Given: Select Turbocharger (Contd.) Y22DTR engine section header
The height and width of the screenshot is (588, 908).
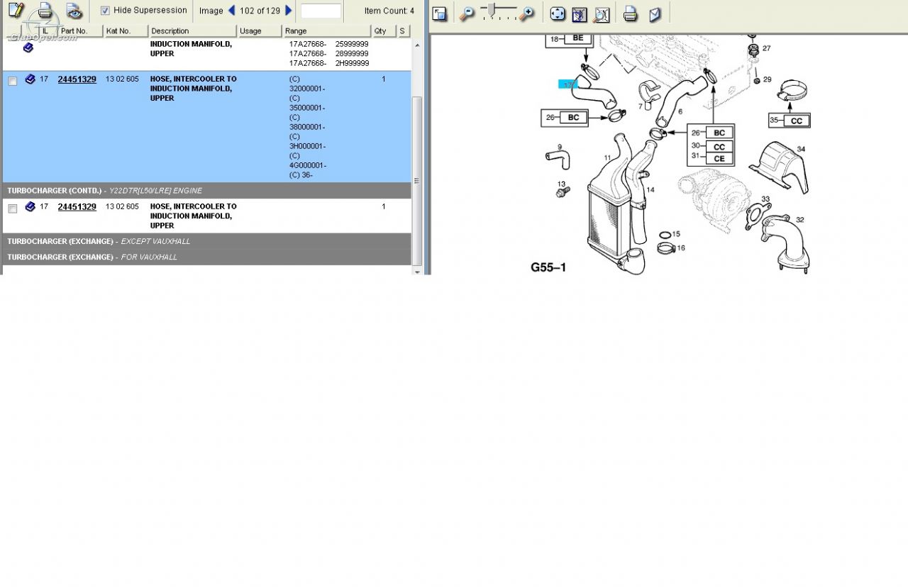Looking at the screenshot, I should (206, 191).
